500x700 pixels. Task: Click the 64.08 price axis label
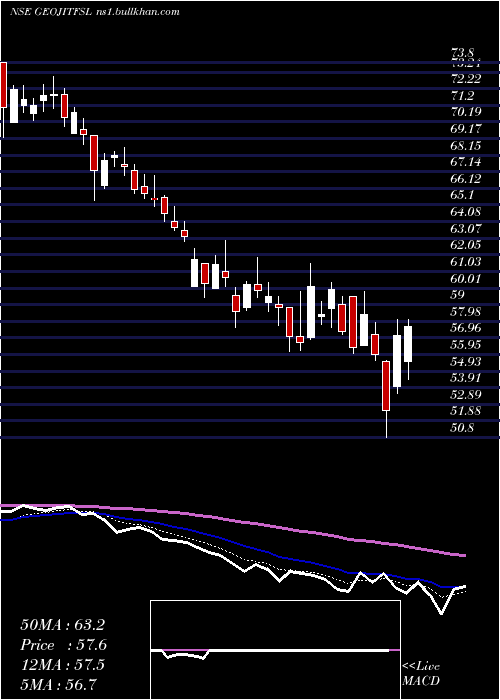tap(468, 212)
